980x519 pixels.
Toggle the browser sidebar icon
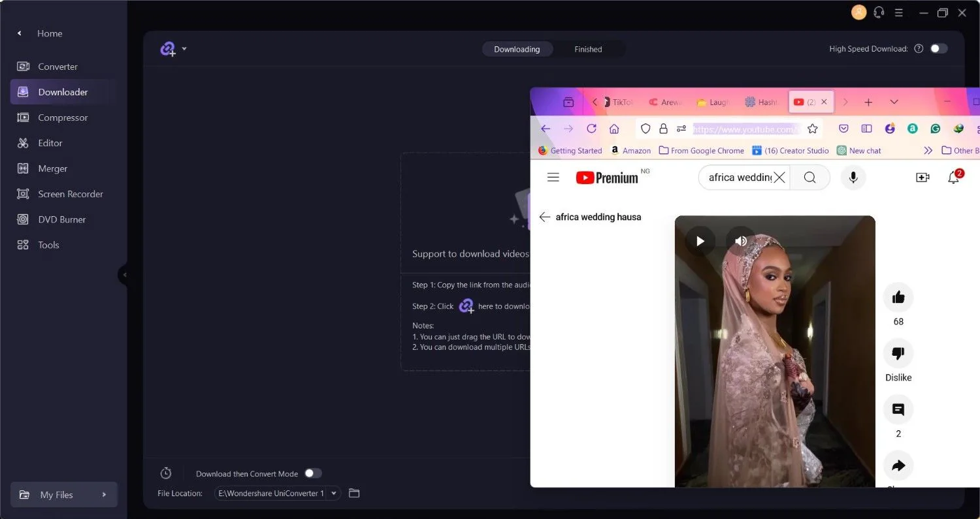pos(866,129)
